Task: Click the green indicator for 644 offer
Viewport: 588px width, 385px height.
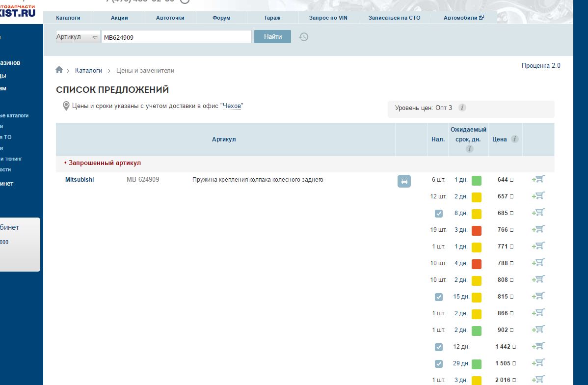Action: pyautogui.click(x=476, y=181)
